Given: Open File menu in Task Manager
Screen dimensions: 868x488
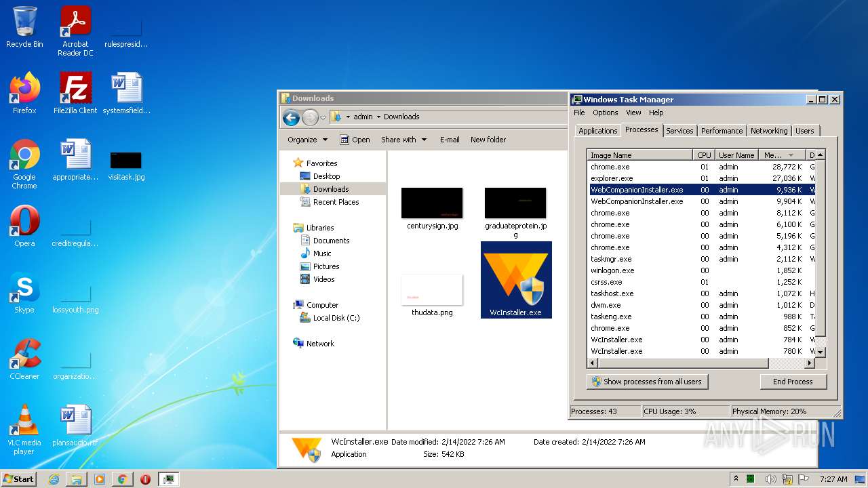Looking at the screenshot, I should tap(579, 113).
